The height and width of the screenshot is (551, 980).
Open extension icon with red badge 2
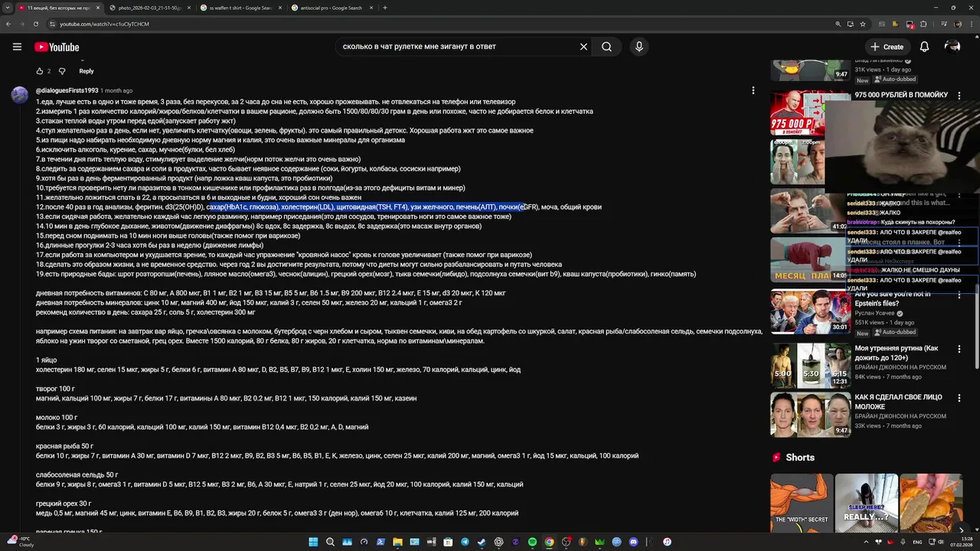click(910, 24)
